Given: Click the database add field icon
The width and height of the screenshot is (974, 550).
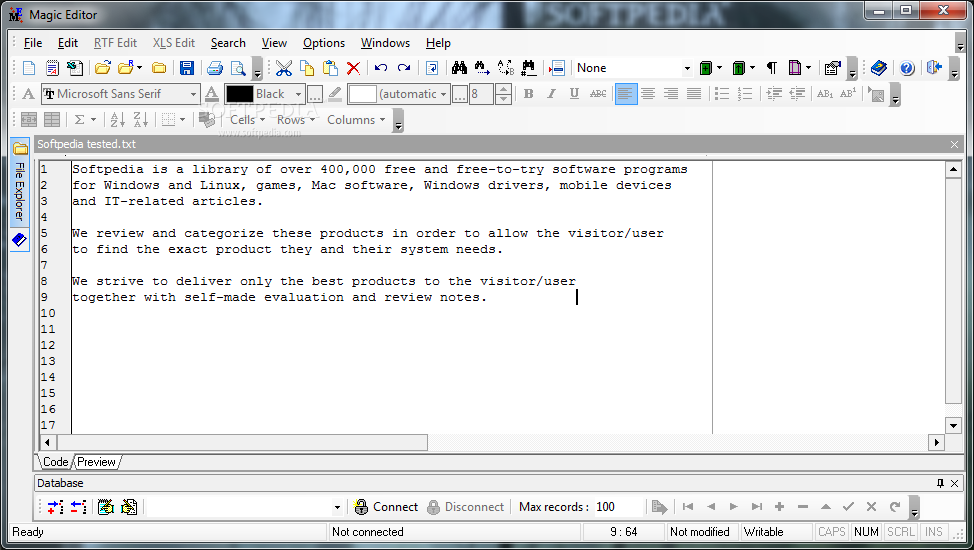Looking at the screenshot, I should coord(55,507).
